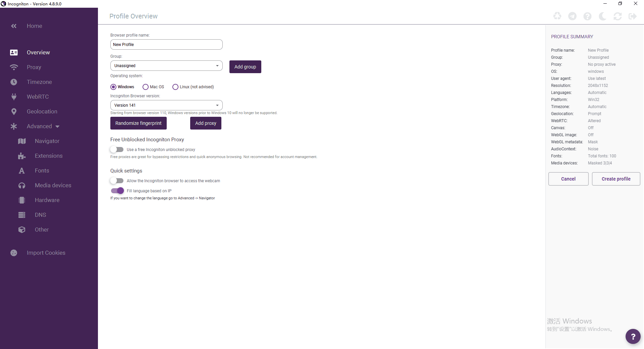Click the Create profile button
Image resolution: width=644 pixels, height=349 pixels.
[x=616, y=179]
